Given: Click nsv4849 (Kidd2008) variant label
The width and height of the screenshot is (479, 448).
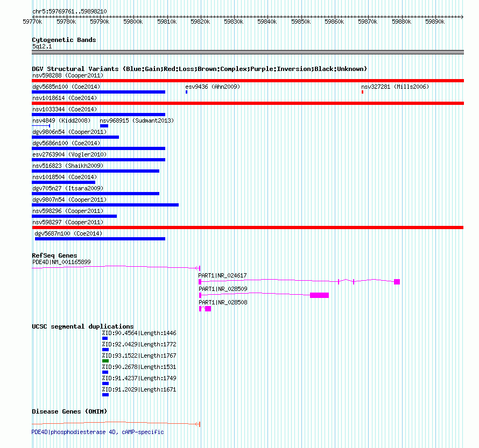Looking at the screenshot, I should point(61,120).
